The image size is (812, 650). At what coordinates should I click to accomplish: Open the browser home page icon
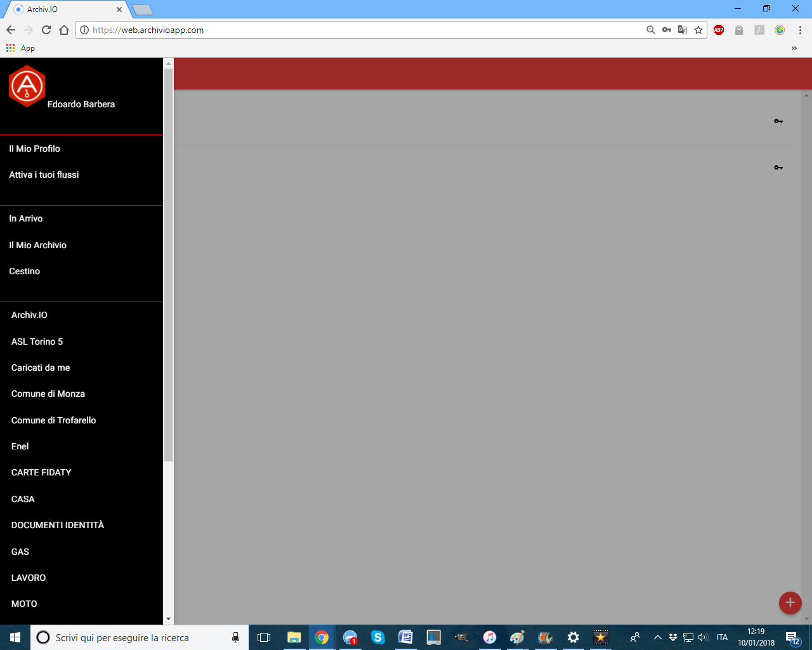[x=64, y=30]
